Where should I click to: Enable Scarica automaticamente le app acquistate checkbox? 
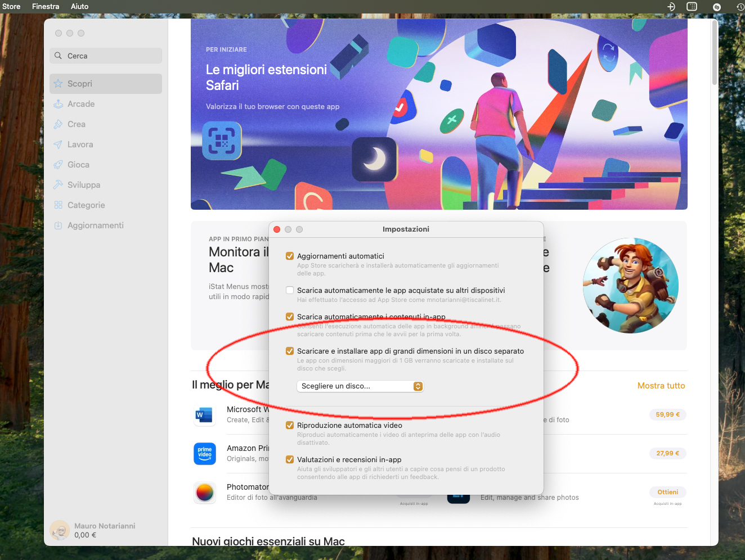290,290
